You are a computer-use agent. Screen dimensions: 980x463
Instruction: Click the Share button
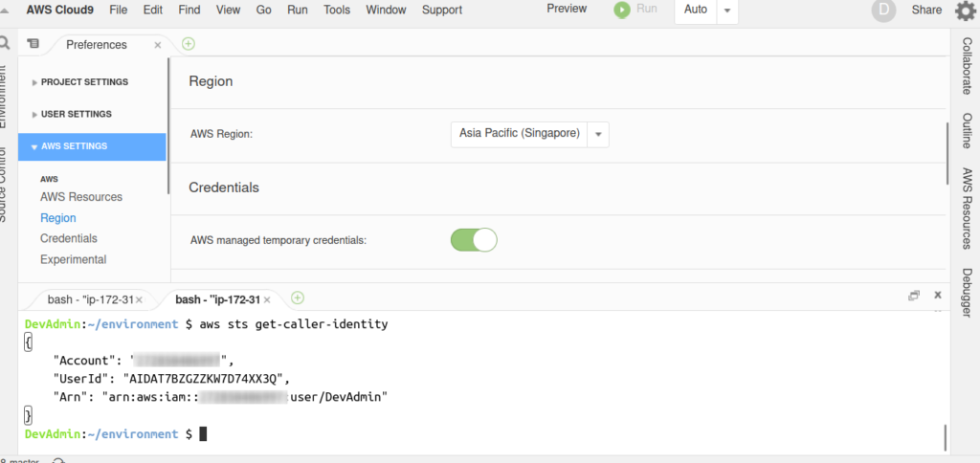coord(926,10)
